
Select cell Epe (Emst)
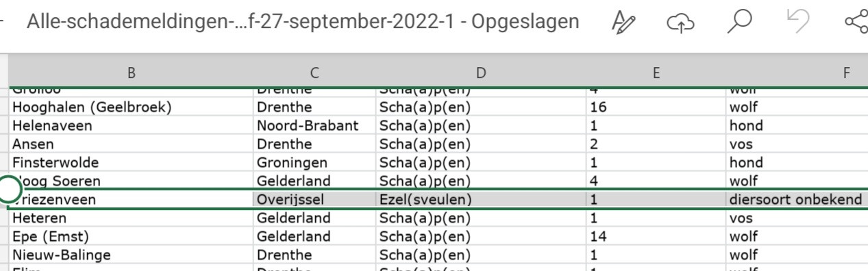[131, 237]
